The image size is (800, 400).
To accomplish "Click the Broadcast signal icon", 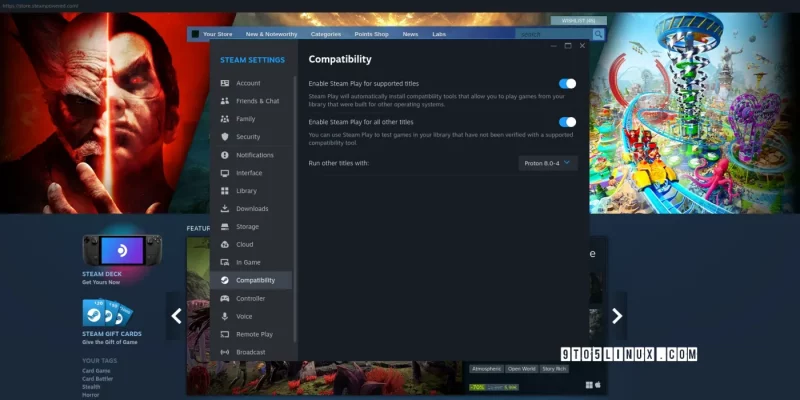I will tap(224, 352).
